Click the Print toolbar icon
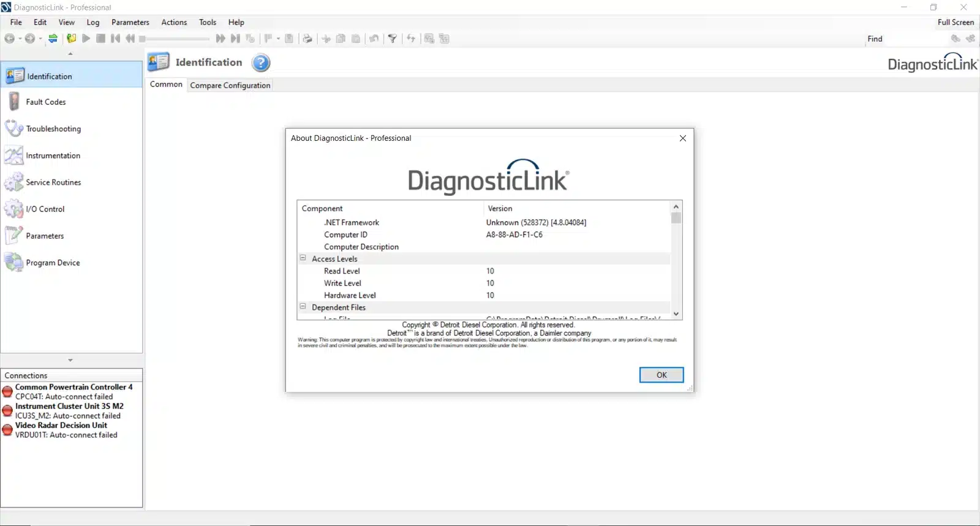Image resolution: width=980 pixels, height=526 pixels. (307, 39)
